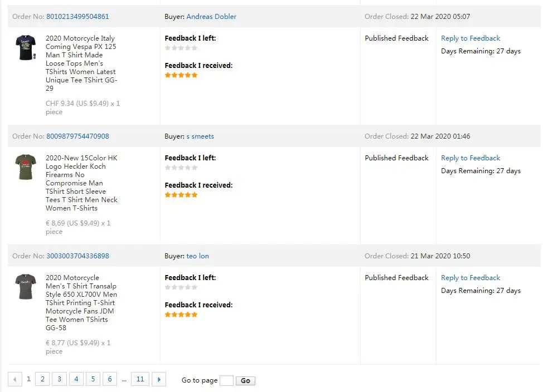Screen dimensions: 543x392
Task: Click the next page arrow in pagination
Action: click(x=159, y=380)
